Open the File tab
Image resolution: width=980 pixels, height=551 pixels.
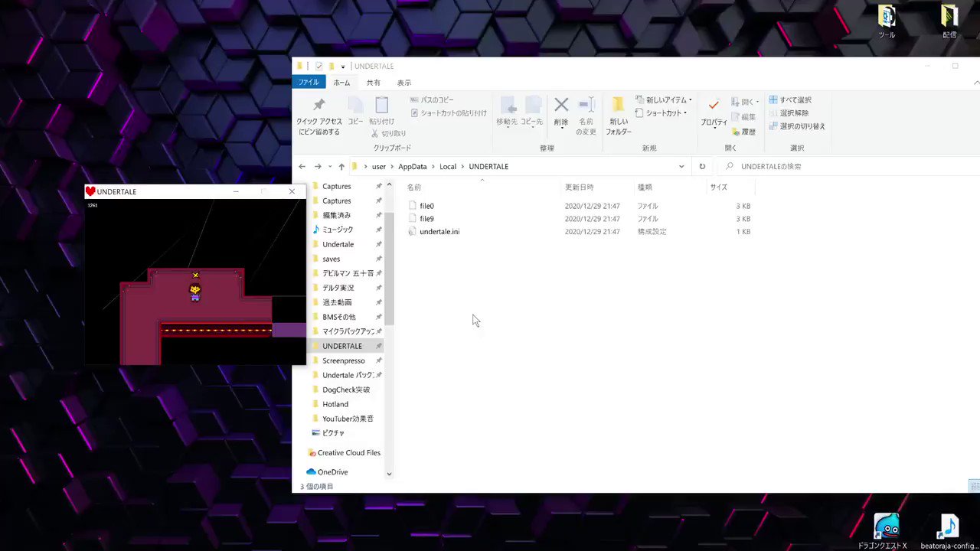point(309,83)
